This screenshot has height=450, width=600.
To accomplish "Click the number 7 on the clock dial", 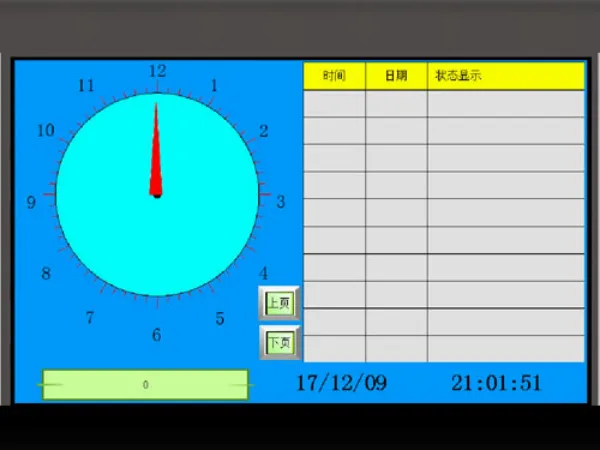I will pos(90,318).
